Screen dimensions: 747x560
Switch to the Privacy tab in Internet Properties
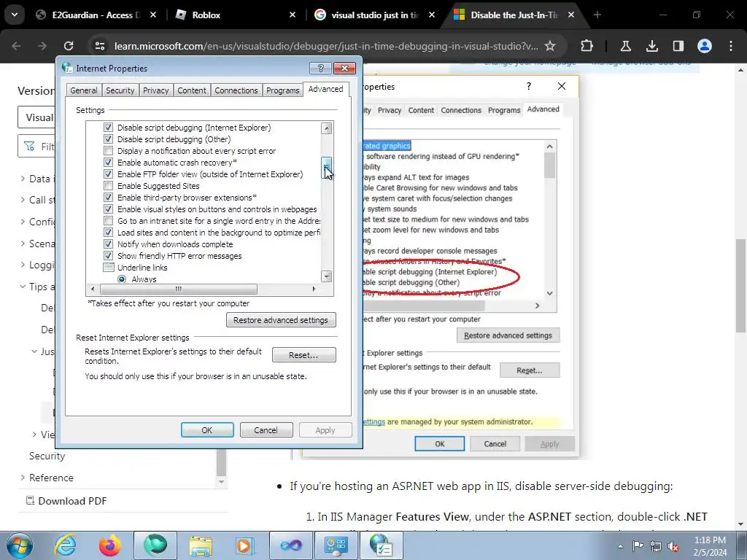156,90
